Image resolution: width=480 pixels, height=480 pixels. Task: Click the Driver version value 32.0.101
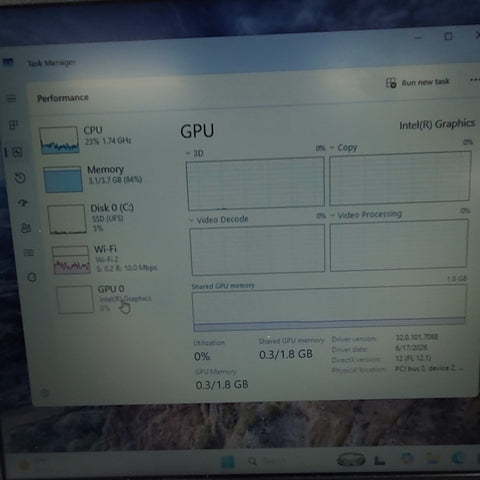[x=416, y=337]
